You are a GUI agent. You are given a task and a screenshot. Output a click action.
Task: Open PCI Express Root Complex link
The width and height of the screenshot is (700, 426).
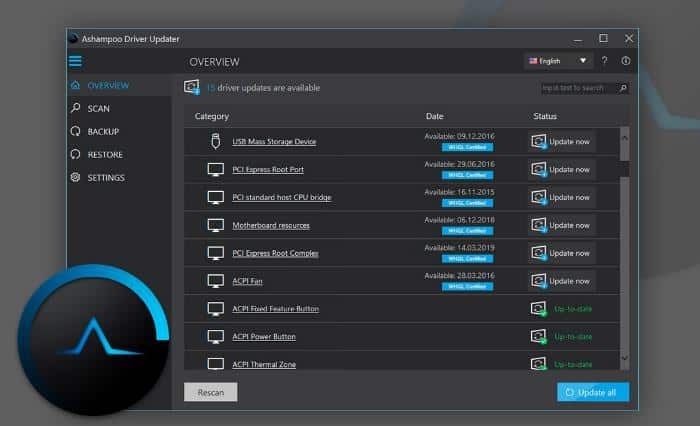click(x=275, y=253)
